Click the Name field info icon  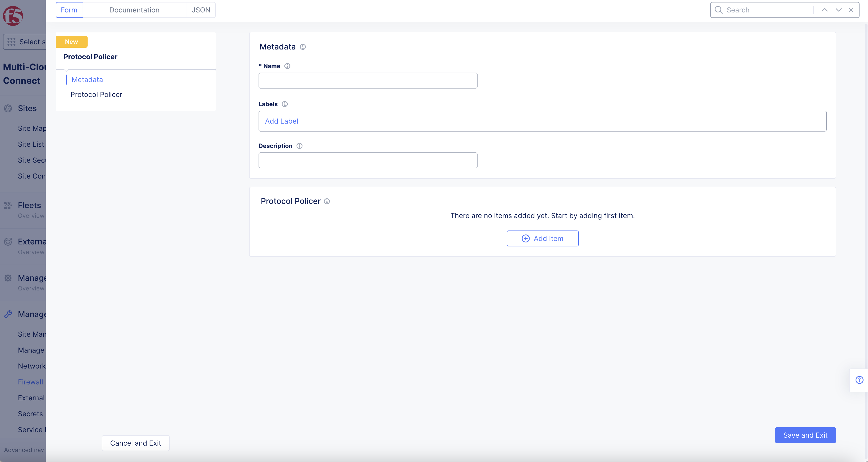coord(287,66)
